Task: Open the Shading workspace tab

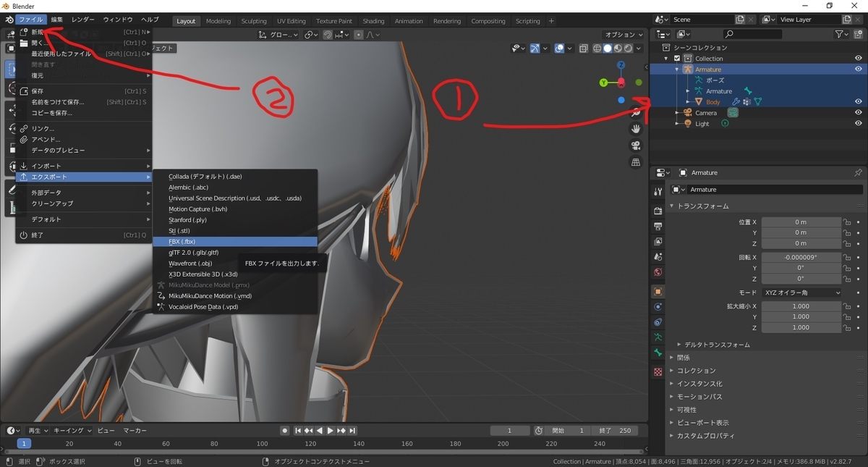Action: 373,21
